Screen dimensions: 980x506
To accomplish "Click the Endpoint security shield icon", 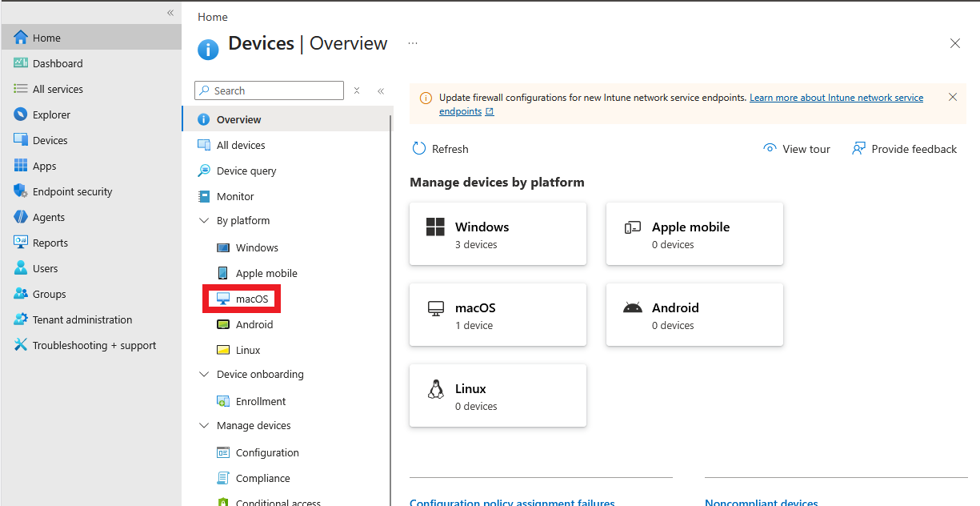I will pos(21,191).
